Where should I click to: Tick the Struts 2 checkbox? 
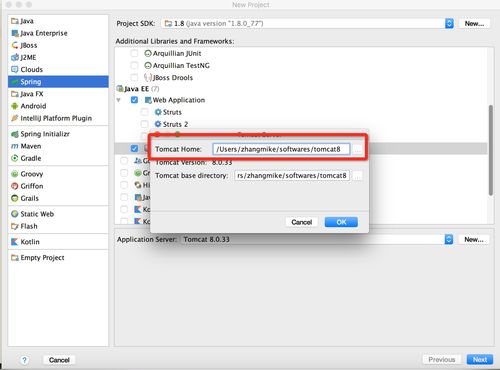(x=144, y=124)
